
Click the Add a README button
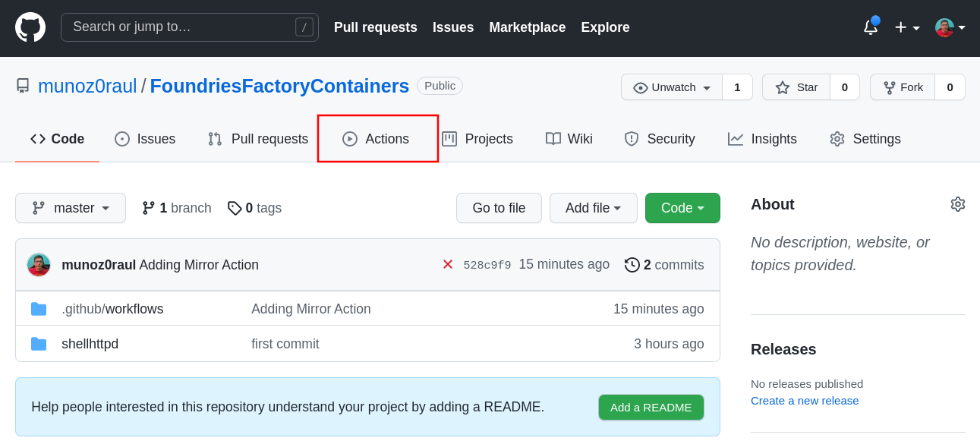(x=651, y=407)
